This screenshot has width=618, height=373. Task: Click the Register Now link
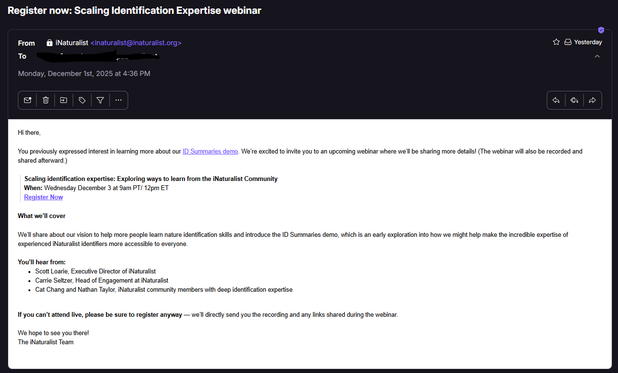[x=43, y=197]
